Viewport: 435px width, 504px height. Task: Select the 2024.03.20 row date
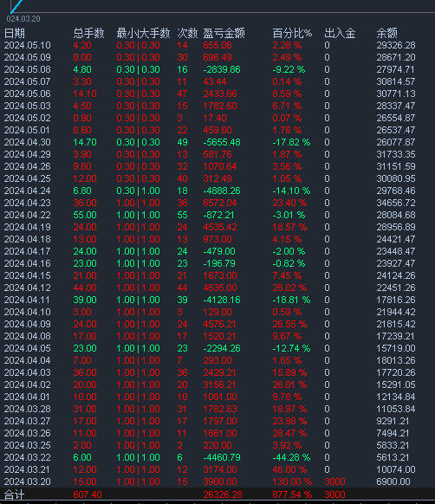pyautogui.click(x=28, y=481)
